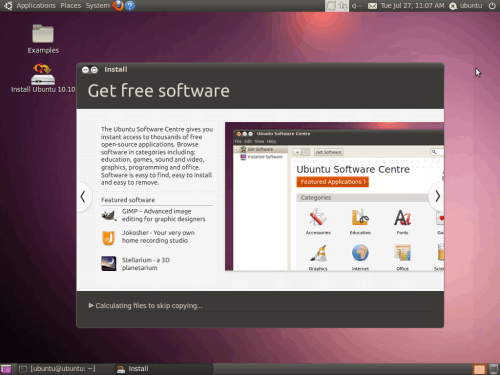Switch to the first workspace in the switcher
The width and height of the screenshot is (500, 375).
pos(479,369)
